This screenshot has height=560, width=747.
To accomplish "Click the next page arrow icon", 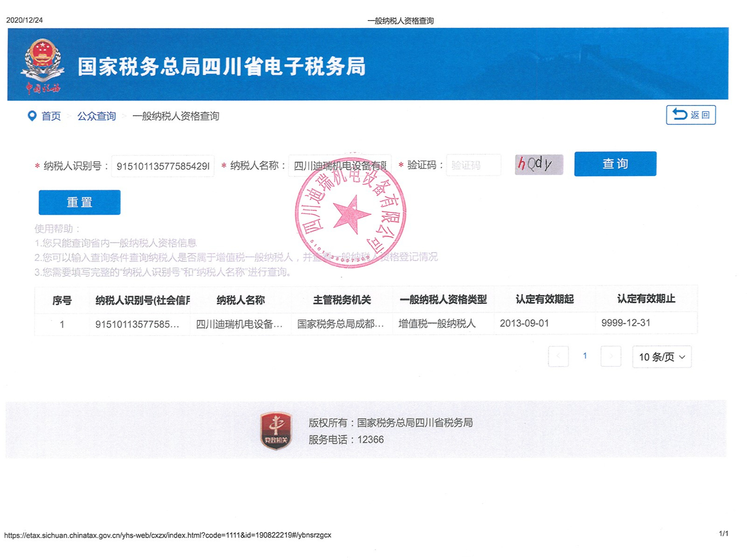I will [611, 356].
